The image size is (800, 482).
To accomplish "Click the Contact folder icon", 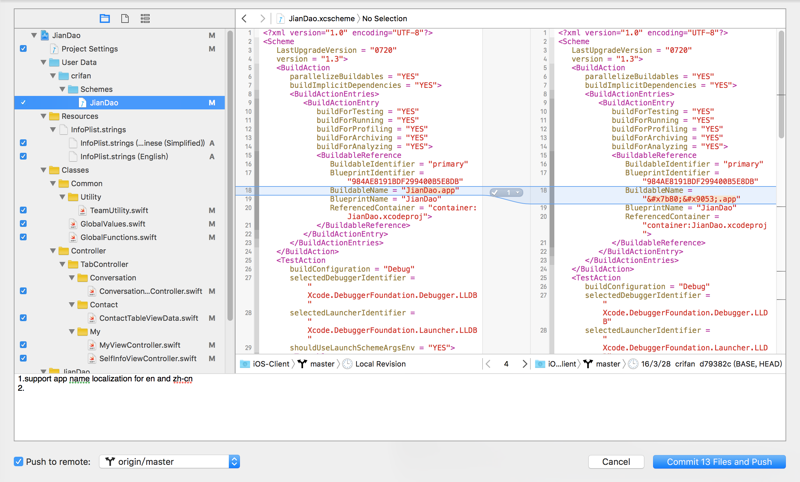I will (x=83, y=305).
